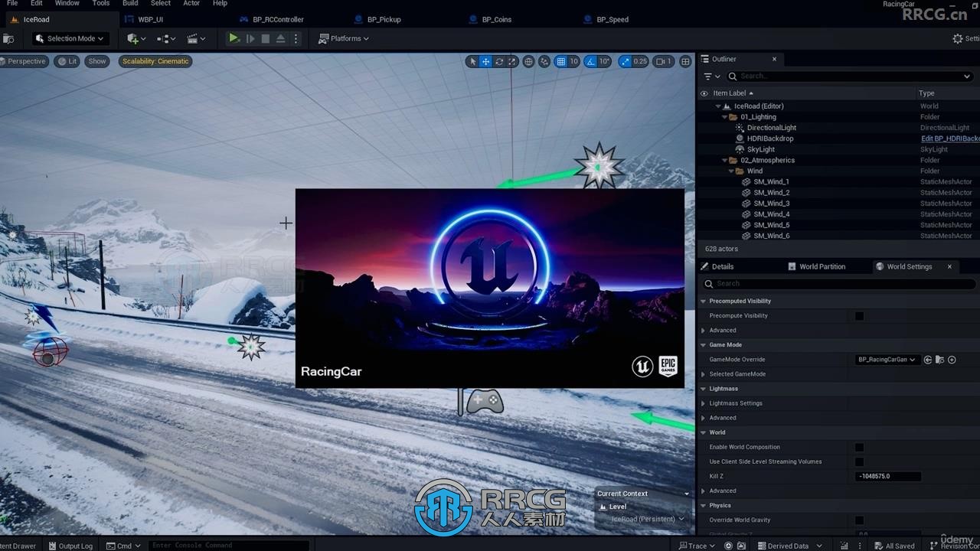Click the Eject icon in play toolbar

click(x=281, y=38)
